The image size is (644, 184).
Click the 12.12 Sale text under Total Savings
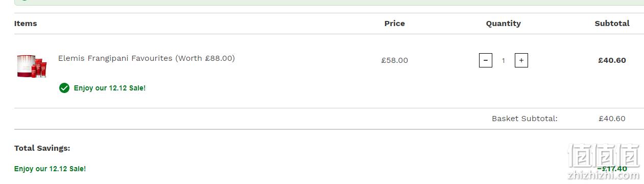(x=50, y=169)
